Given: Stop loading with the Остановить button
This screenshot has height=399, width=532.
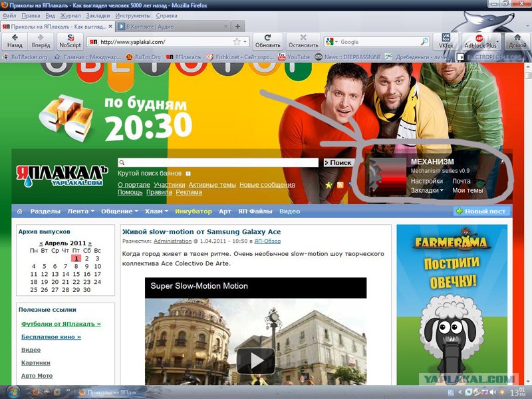Looking at the screenshot, I should coord(303,41).
